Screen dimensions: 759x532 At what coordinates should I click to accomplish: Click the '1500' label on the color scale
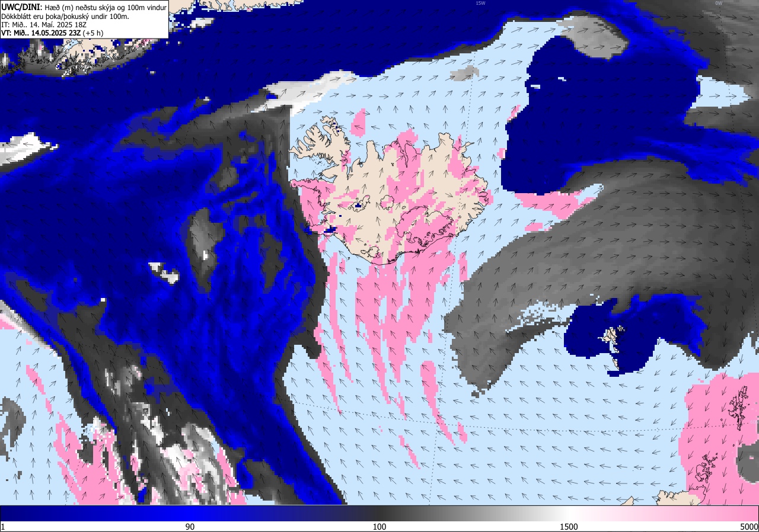pyautogui.click(x=569, y=527)
